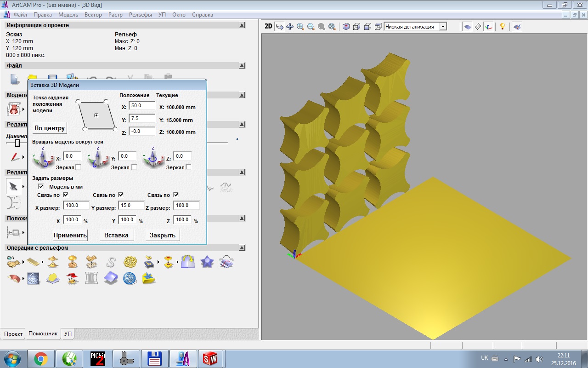588x368 pixels.
Task: Set isometric view with shaded cube icon
Action: click(346, 27)
